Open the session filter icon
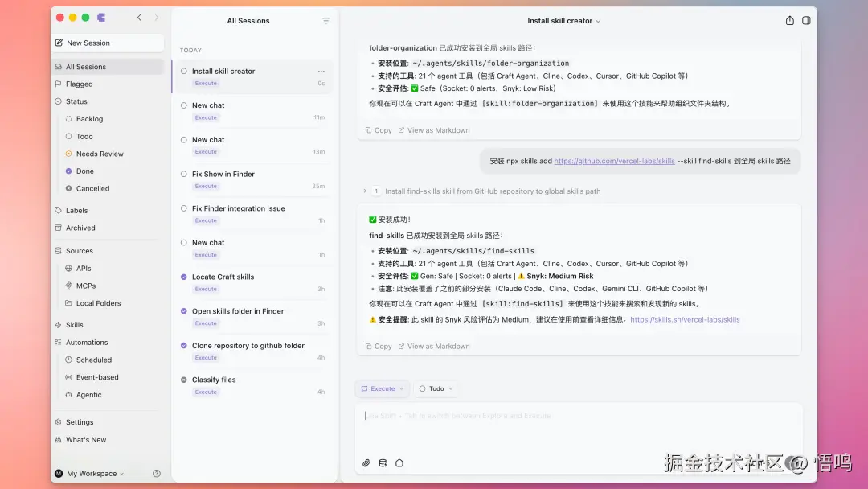This screenshot has height=489, width=868. [326, 21]
